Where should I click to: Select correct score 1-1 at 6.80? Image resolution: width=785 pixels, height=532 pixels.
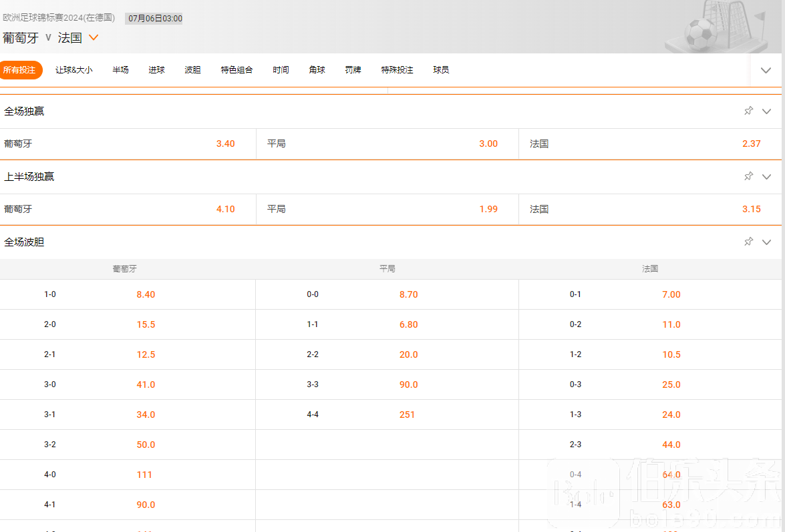click(x=408, y=324)
